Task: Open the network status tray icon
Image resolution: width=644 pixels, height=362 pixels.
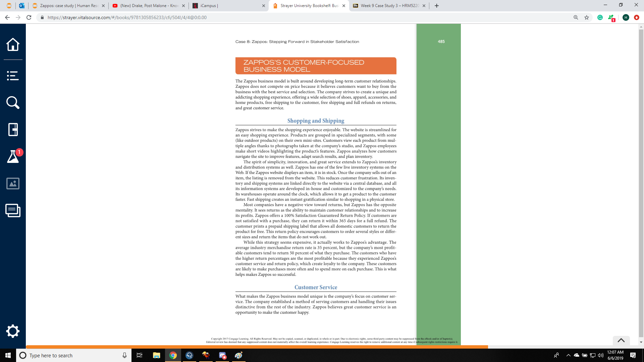Action: point(593,355)
